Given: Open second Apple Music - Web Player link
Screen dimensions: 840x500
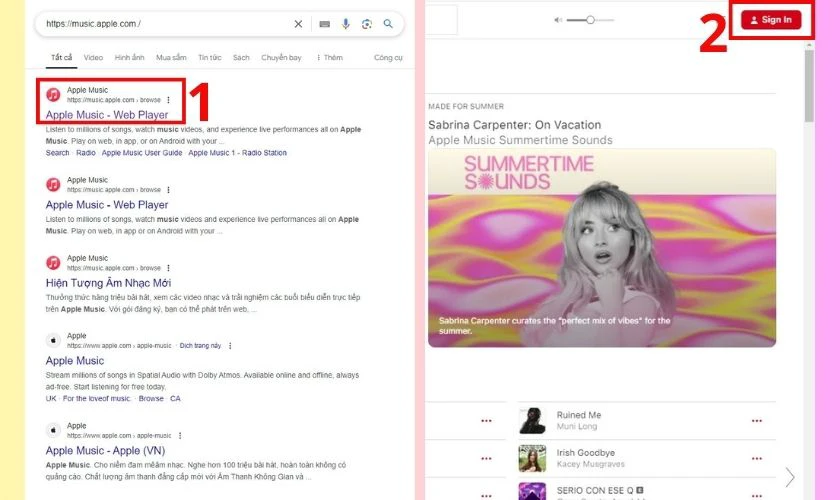Looking at the screenshot, I should [107, 205].
